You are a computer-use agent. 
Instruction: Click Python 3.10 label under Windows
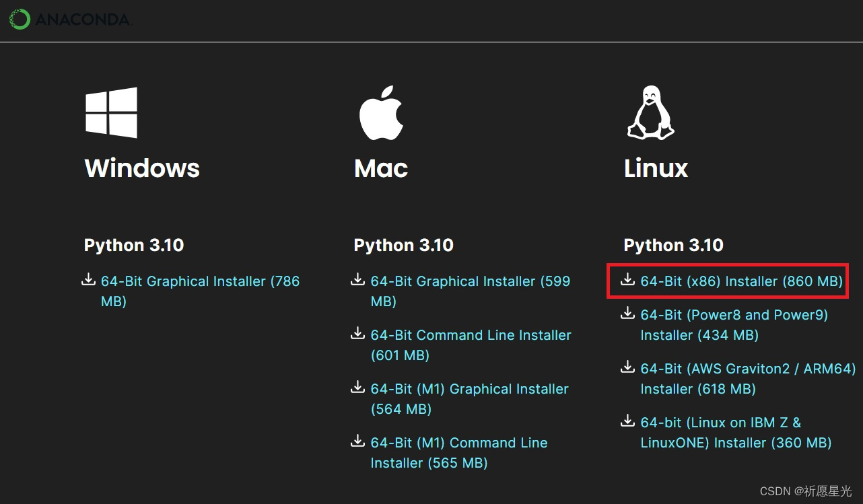pyautogui.click(x=134, y=245)
